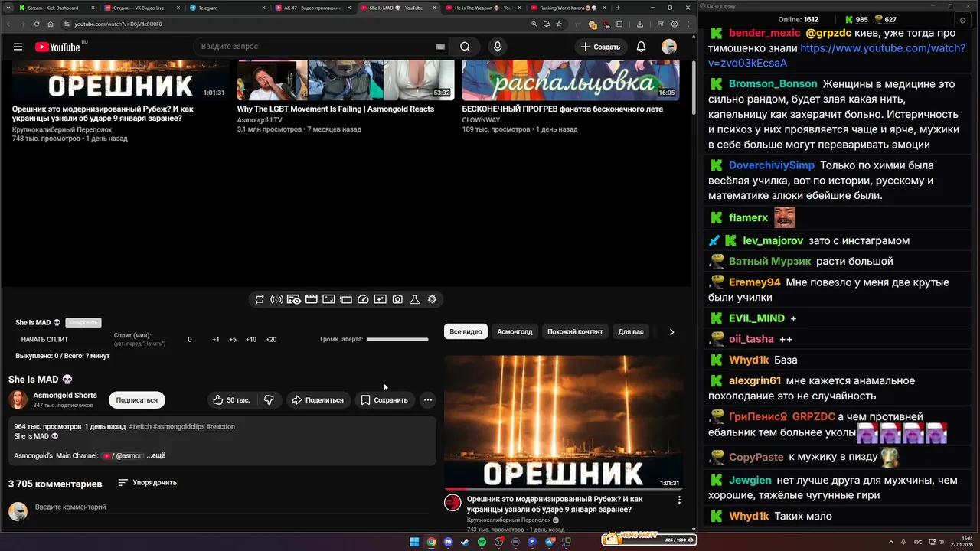Adjust the Громк. алерта volume slider
The height and width of the screenshot is (551, 980).
tap(397, 339)
